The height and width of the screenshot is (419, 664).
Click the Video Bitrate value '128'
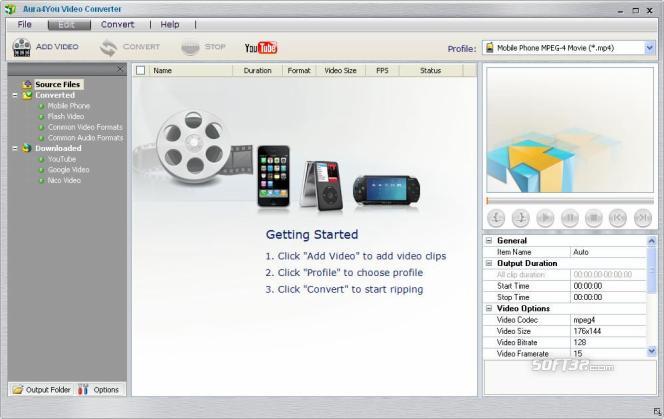608,342
